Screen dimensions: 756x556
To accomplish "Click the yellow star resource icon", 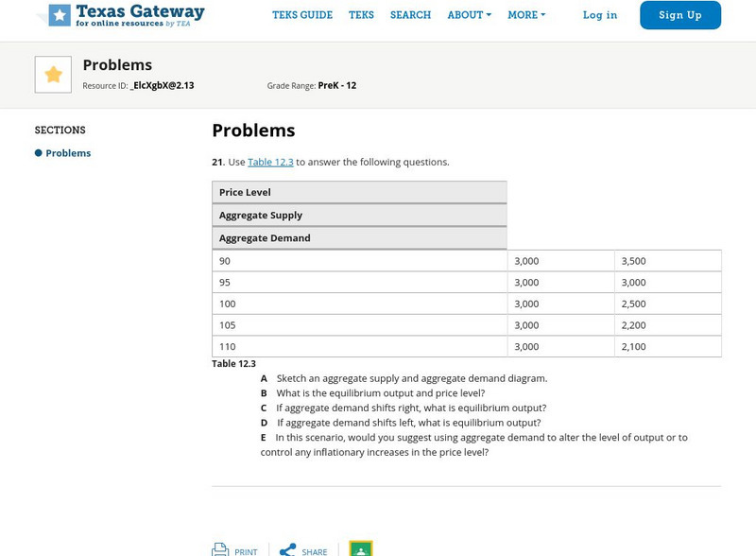I will 53,75.
